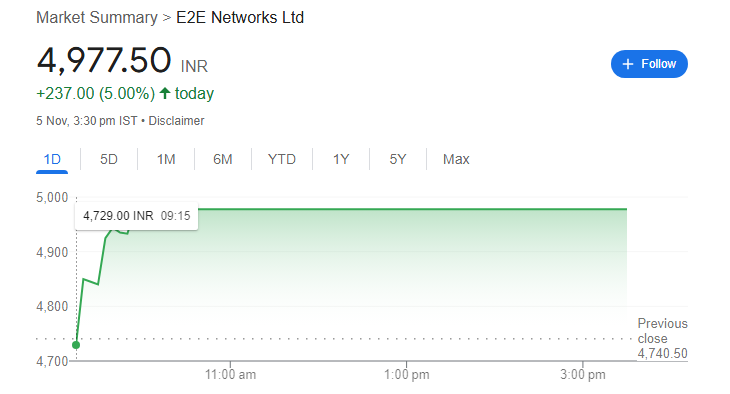The width and height of the screenshot is (730, 394).
Task: Click the 3:00 pm axis marker
Action: pos(583,374)
